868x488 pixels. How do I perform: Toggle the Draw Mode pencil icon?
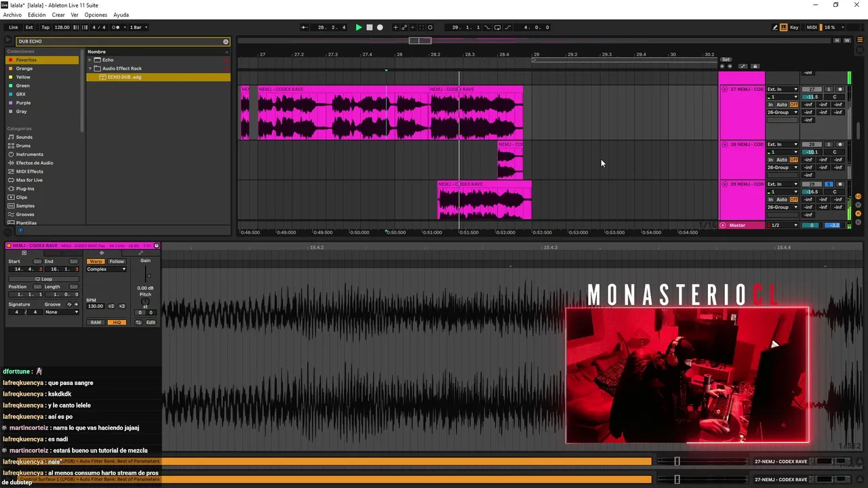775,27
